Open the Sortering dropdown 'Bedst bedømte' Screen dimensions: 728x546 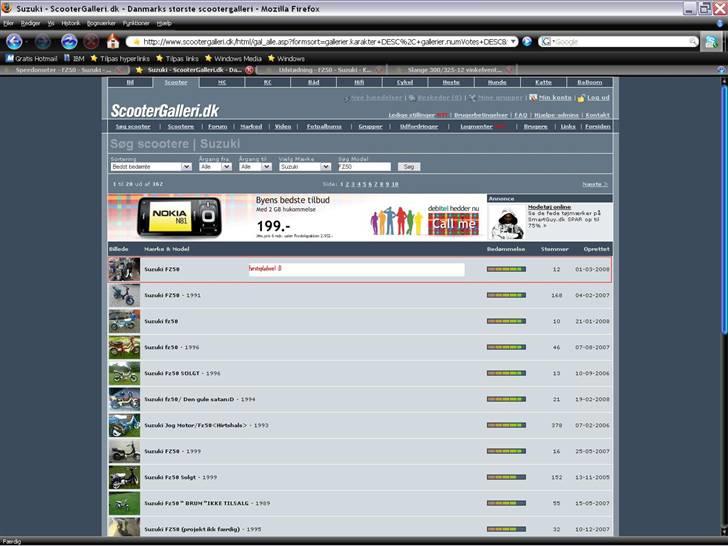(x=150, y=167)
